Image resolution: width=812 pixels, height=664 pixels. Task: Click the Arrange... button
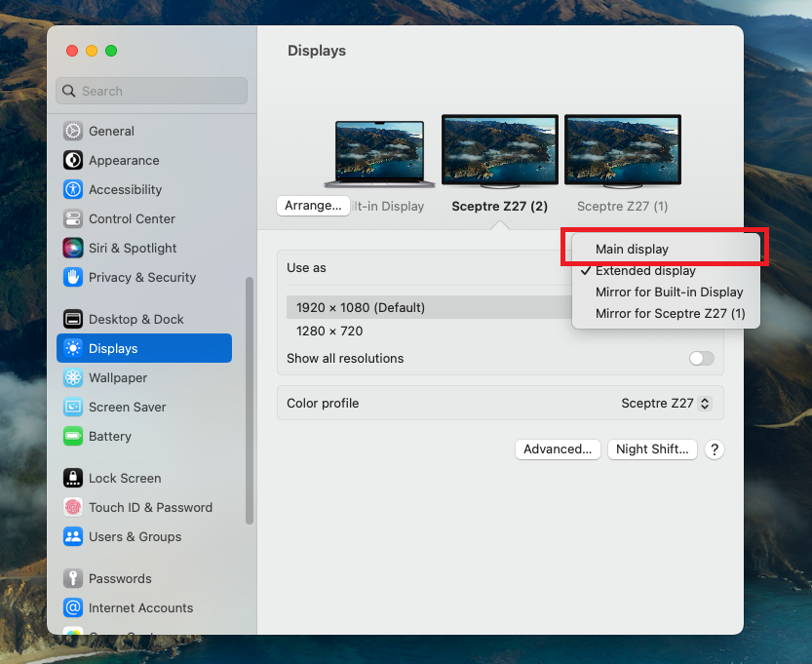click(314, 206)
